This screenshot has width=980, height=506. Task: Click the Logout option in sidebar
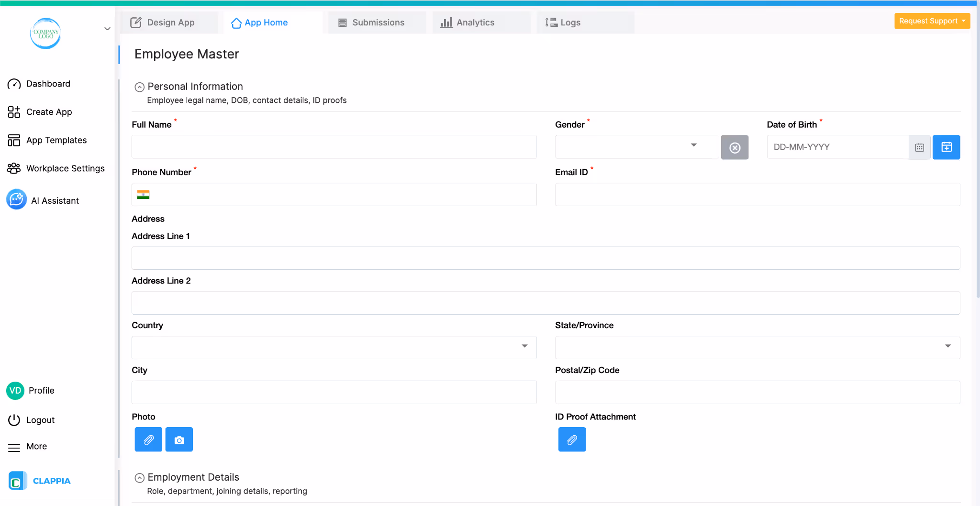[x=40, y=419]
